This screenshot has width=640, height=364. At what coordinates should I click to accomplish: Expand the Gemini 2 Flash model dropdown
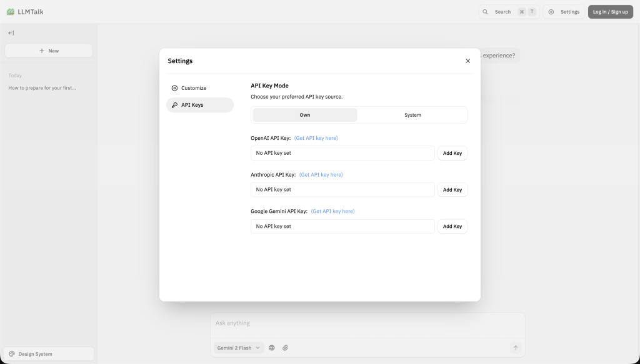[x=239, y=348]
